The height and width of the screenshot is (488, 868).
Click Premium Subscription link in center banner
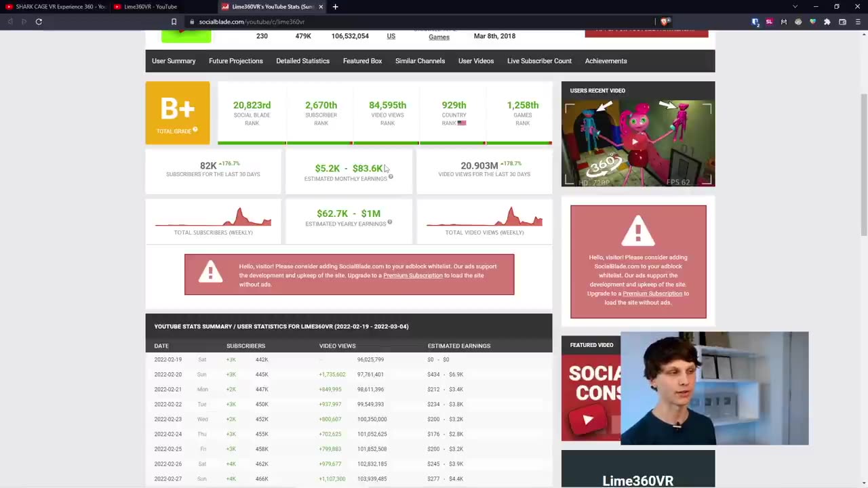pyautogui.click(x=412, y=275)
